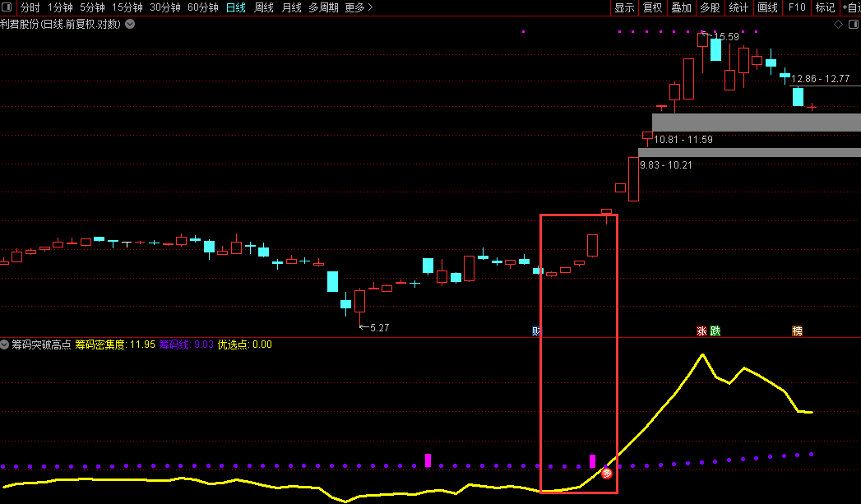861x504 pixels.
Task: Select the 日线 daily tab
Action: tap(235, 7)
